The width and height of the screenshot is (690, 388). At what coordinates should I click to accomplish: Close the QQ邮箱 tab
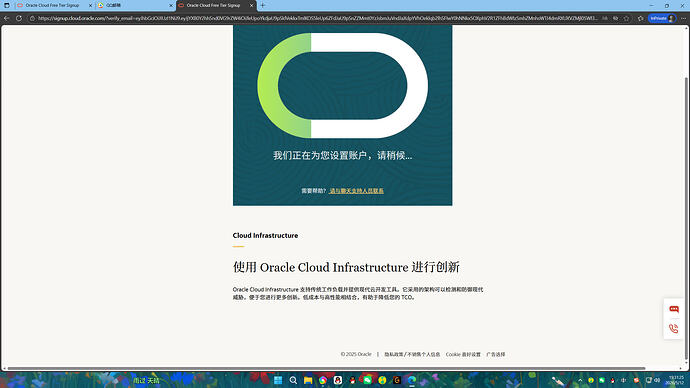tap(171, 5)
